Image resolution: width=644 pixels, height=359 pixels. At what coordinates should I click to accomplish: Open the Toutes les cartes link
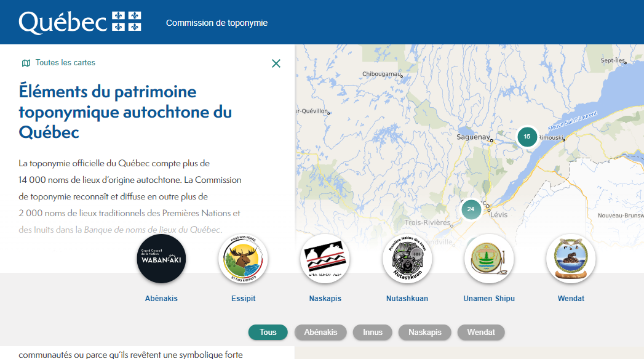(65, 63)
